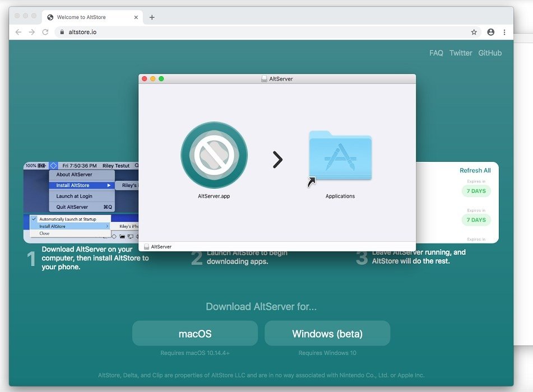Screen dimensions: 533x392
Task: Click the step 1 "Download AltServer on your computer" text
Action: coord(95,258)
